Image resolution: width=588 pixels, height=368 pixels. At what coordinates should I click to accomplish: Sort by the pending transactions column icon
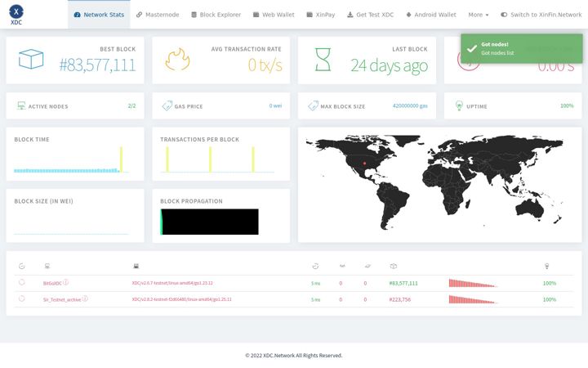pos(367,267)
